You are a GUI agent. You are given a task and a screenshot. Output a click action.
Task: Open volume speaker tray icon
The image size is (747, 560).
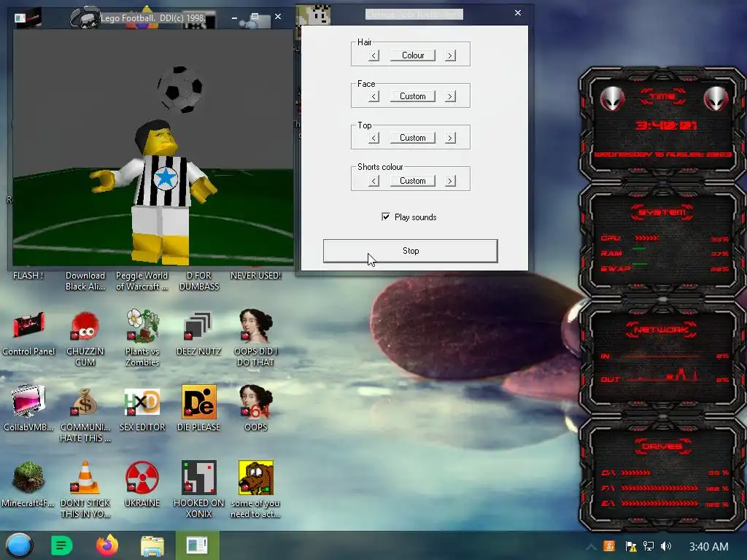tap(666, 546)
